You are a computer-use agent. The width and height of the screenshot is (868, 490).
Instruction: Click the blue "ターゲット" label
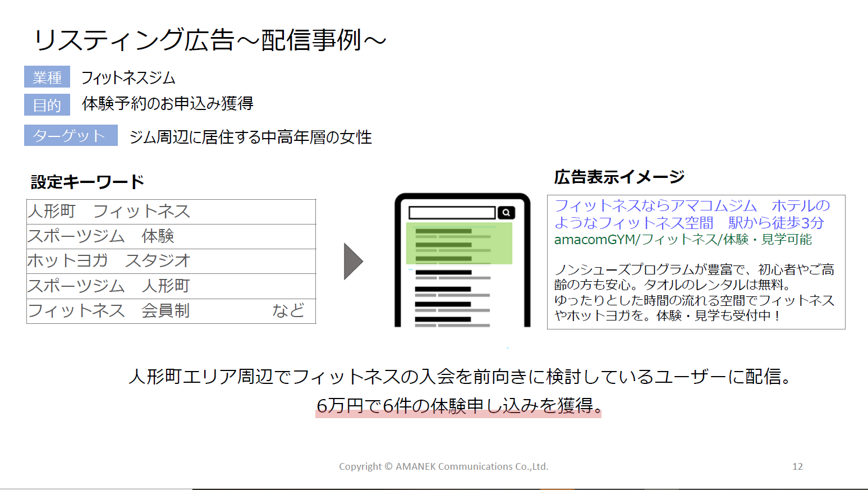tap(71, 135)
